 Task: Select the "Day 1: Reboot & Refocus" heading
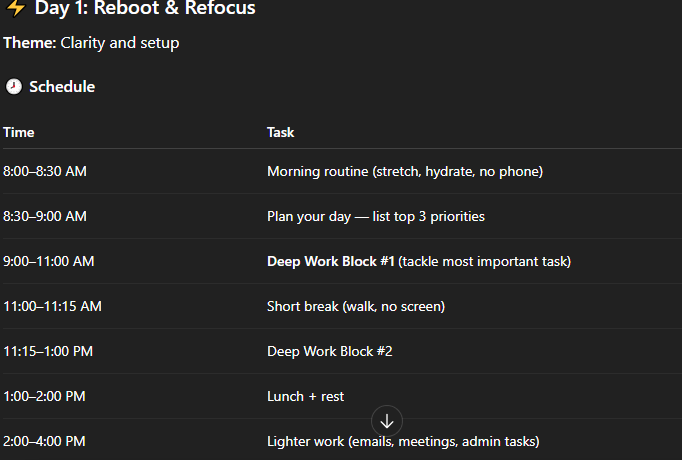(145, 9)
